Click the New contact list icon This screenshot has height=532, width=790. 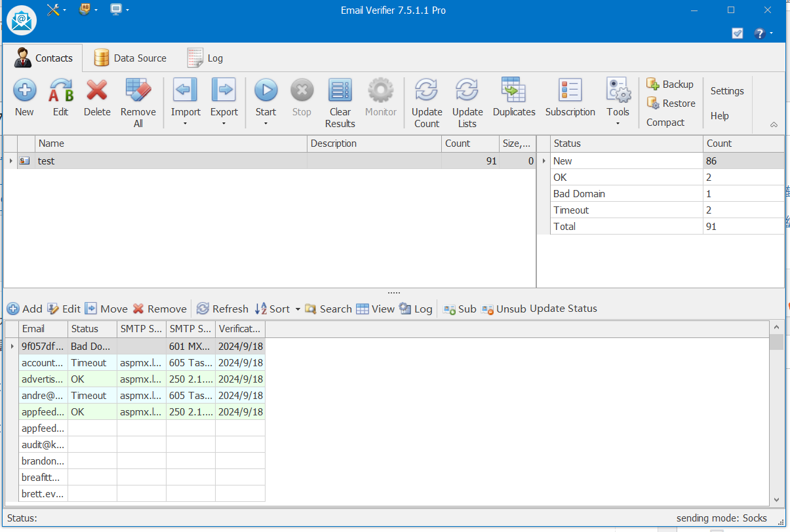coord(24,90)
